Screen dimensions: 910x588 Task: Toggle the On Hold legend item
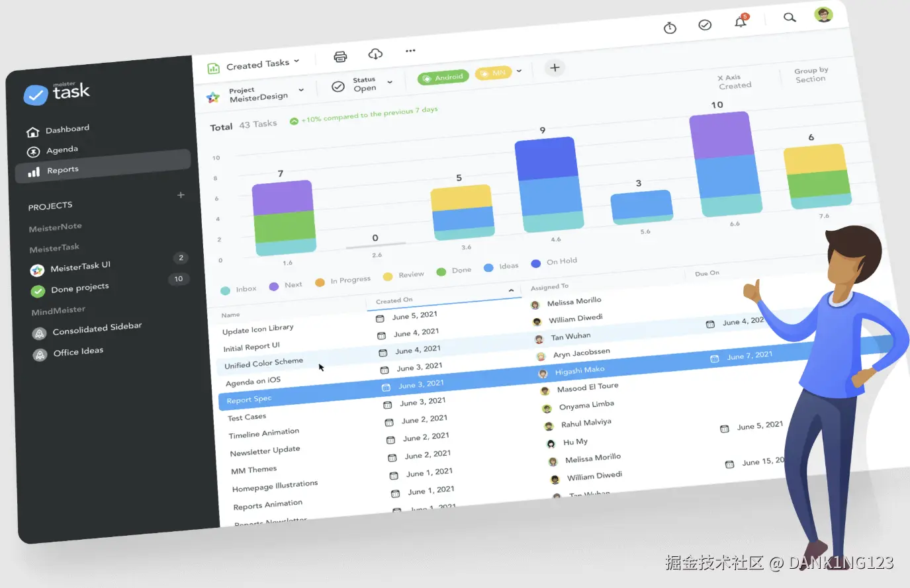pyautogui.click(x=554, y=262)
